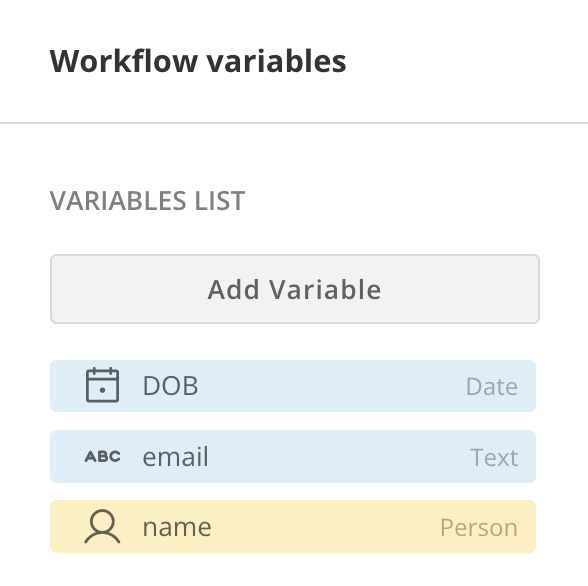Click the Workflow variables panel title

[x=198, y=61]
